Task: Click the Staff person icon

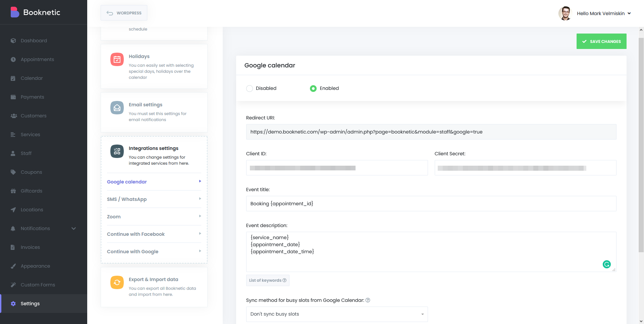Action: [13, 153]
